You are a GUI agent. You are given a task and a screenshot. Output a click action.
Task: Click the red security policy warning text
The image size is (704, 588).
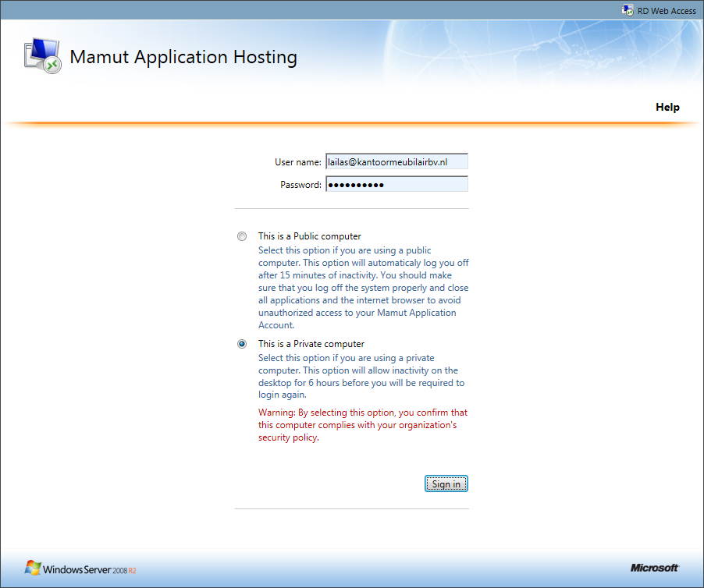click(363, 425)
